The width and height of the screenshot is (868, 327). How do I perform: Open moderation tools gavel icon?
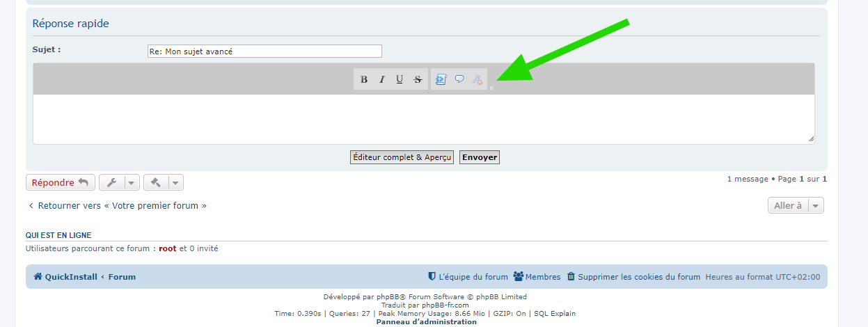click(156, 182)
